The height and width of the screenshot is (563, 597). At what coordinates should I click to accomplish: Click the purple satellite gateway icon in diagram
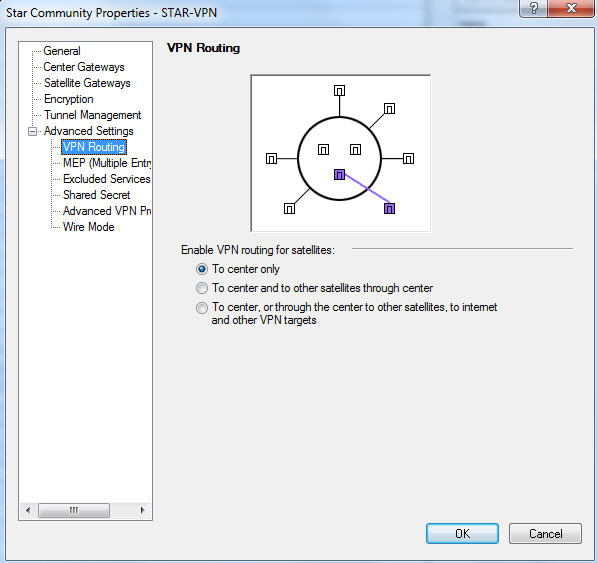pos(389,209)
